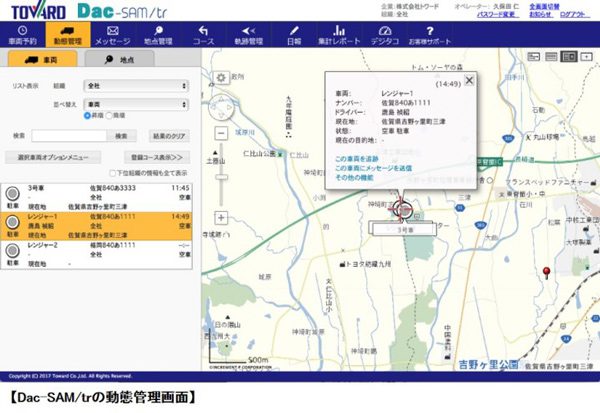
Task: Open the 並べ替え sort dropdown
Action: [x=136, y=103]
